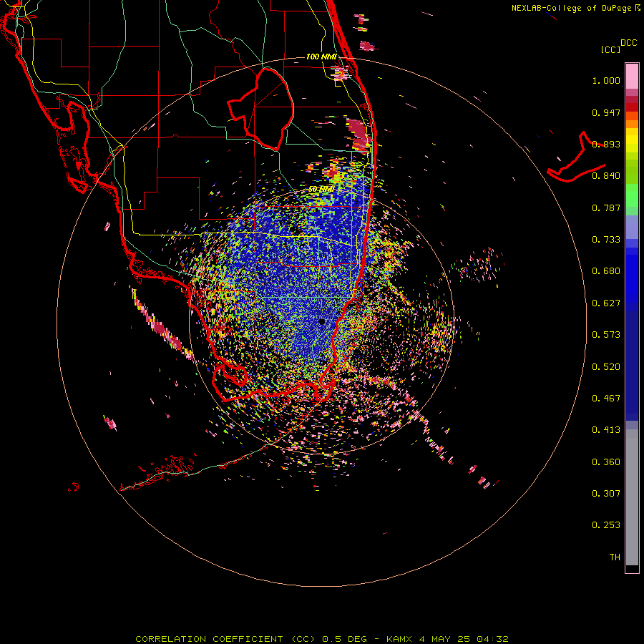This screenshot has width=644, height=644.
Task: Click the 1.000 color scale value
Action: tap(606, 80)
